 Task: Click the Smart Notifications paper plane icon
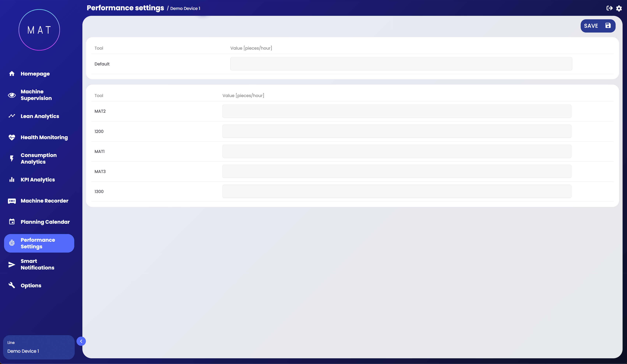pyautogui.click(x=12, y=264)
